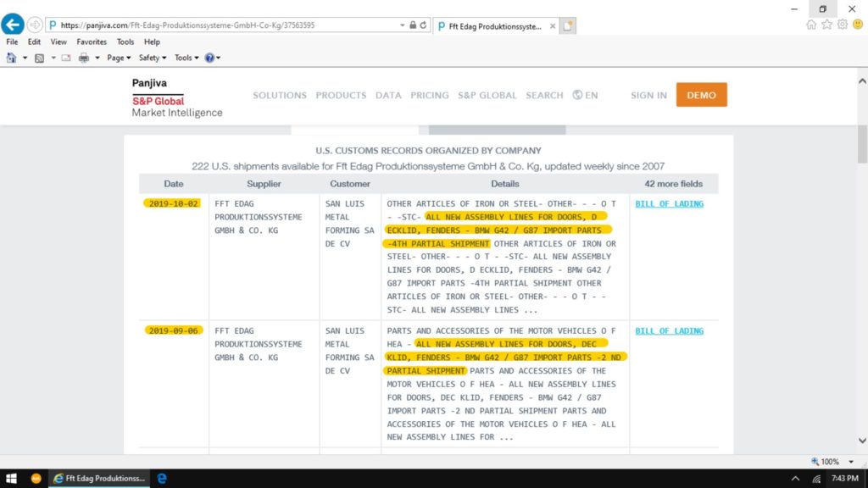
Task: Open the Safety dropdown in command bar
Action: pos(153,58)
